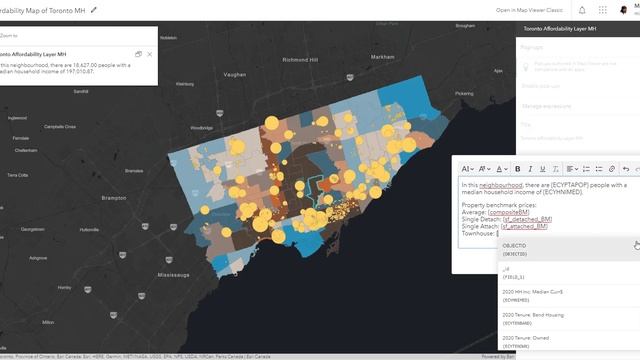The image size is (640, 360).
Task: Select OBJECTID field from the list
Action: [569, 249]
